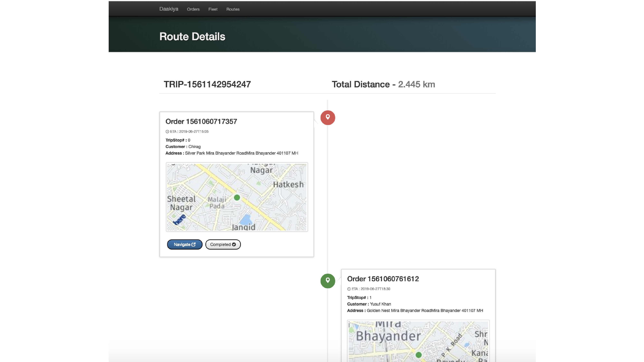Screen dimensions: 644x362
Task: Go to the Fleet menu item
Action: [x=213, y=9]
